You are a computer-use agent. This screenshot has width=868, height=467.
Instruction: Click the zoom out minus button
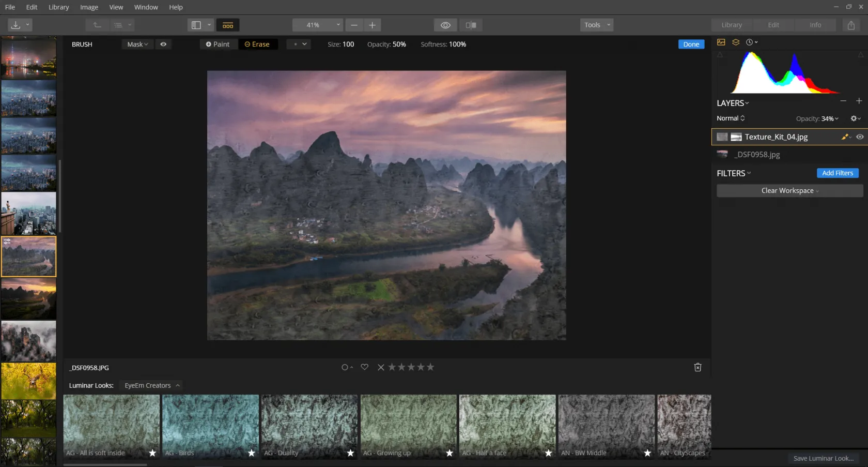(x=354, y=25)
